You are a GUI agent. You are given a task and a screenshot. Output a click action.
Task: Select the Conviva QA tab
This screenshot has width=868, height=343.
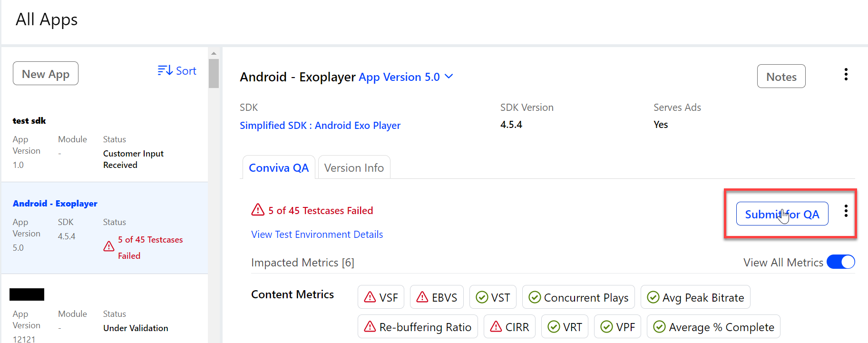279,168
